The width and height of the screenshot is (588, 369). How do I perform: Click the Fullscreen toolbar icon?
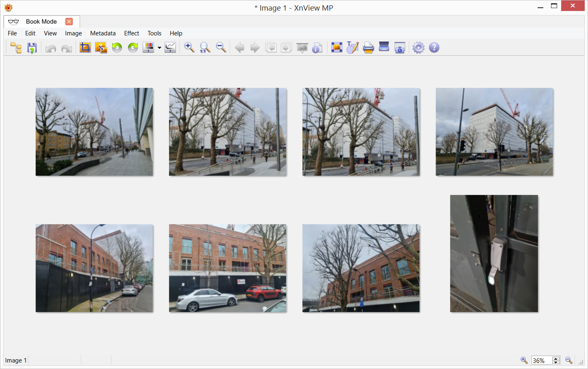click(x=336, y=48)
